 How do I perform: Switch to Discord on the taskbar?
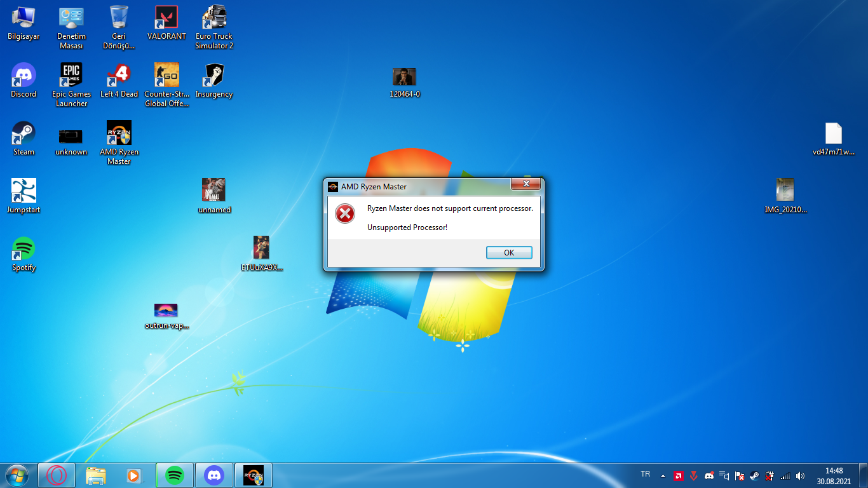coord(214,475)
